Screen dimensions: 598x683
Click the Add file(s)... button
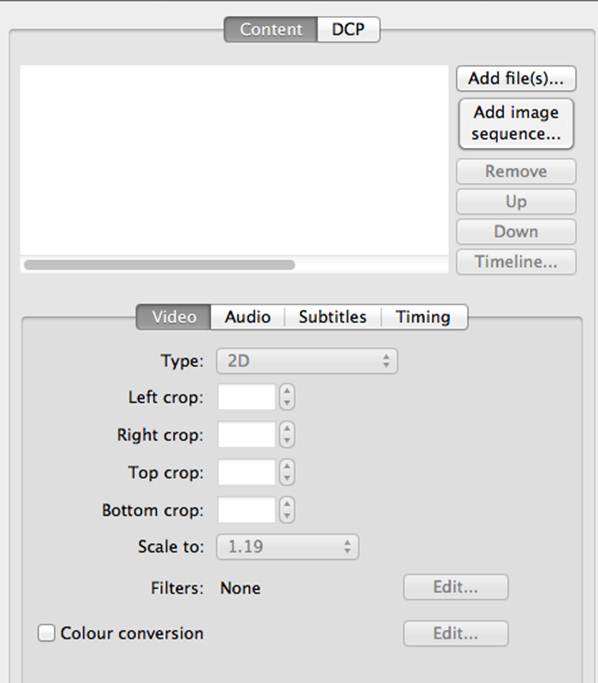pos(516,78)
